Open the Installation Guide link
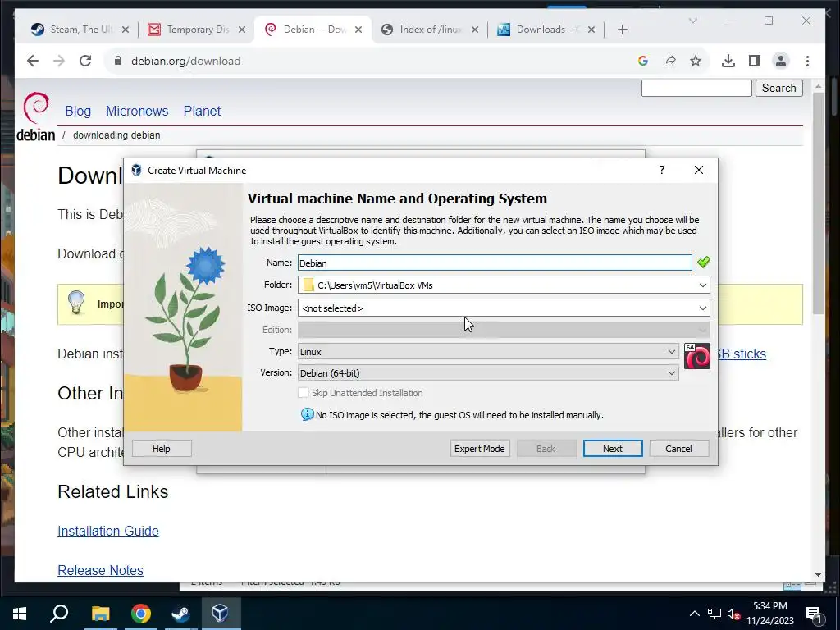Image resolution: width=840 pixels, height=630 pixels. pos(108,531)
